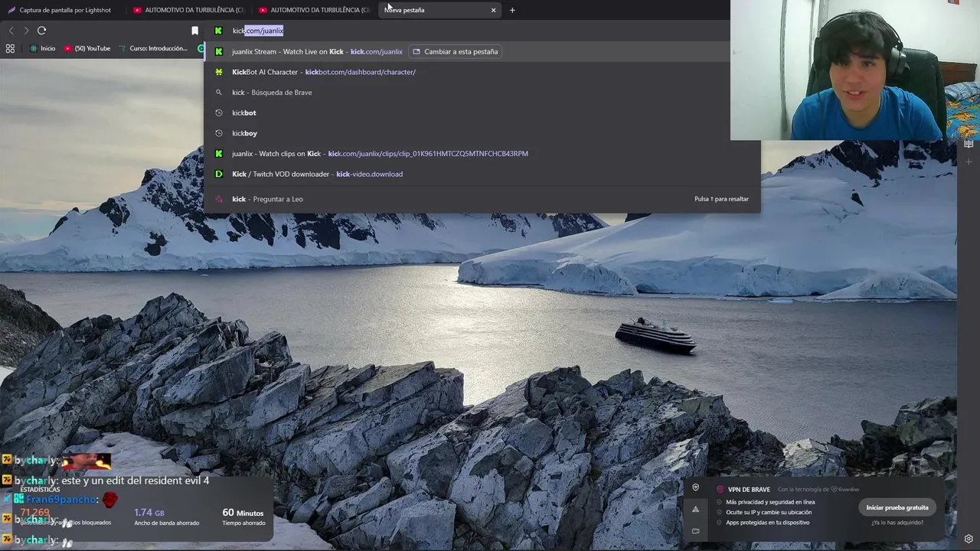Close the Nueva pestaña tab

pyautogui.click(x=493, y=10)
